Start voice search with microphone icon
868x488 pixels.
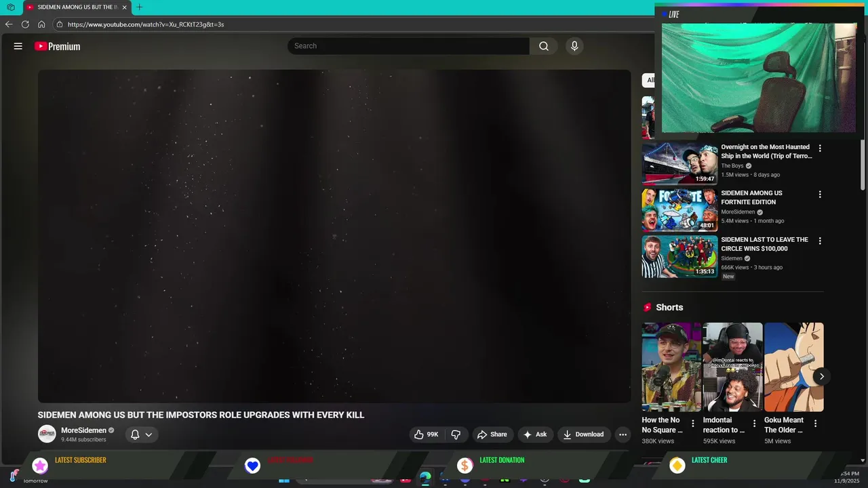click(x=574, y=46)
